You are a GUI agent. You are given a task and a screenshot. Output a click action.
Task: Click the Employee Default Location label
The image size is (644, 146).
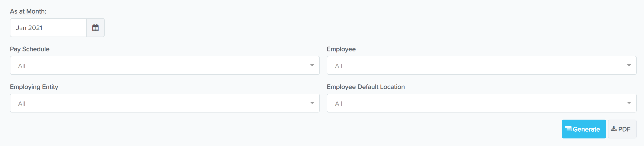tap(366, 87)
